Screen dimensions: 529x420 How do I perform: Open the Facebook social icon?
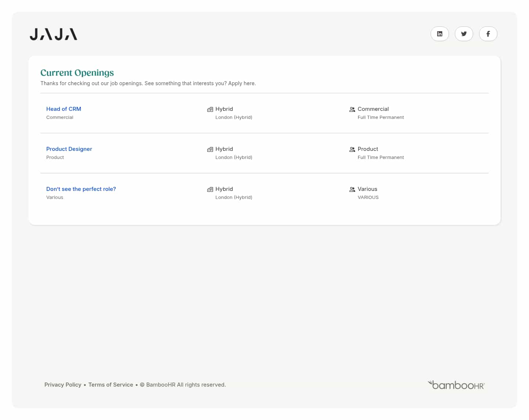pyautogui.click(x=488, y=34)
